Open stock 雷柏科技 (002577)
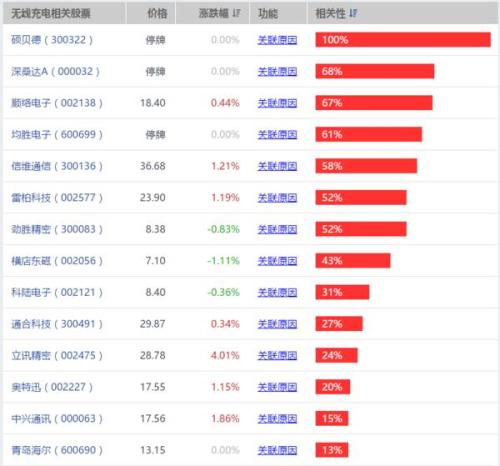The height and width of the screenshot is (466, 500). coord(57,198)
